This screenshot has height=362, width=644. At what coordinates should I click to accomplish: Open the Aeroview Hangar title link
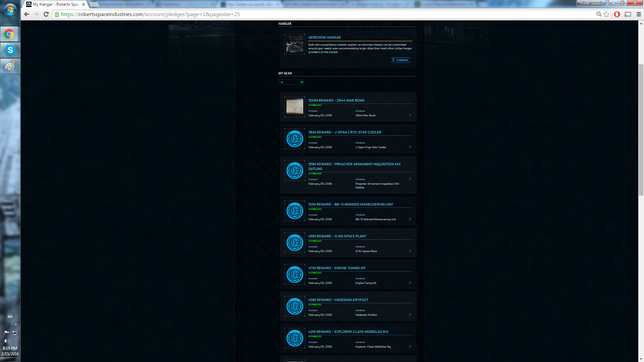(x=324, y=38)
